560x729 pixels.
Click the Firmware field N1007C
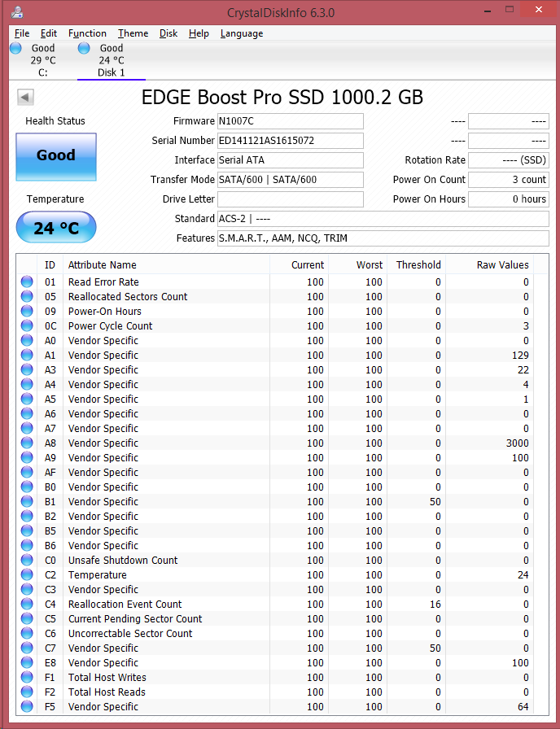[x=291, y=121]
